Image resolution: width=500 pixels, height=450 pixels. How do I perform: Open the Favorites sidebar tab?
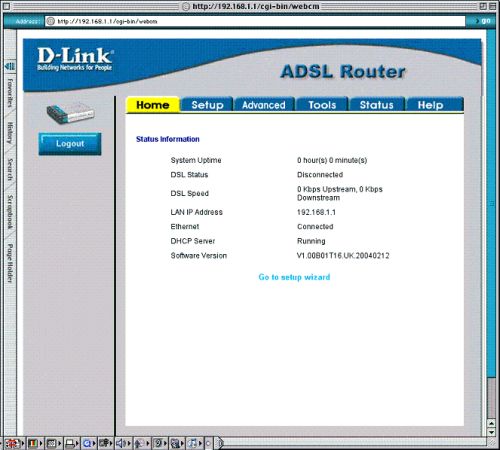point(10,93)
